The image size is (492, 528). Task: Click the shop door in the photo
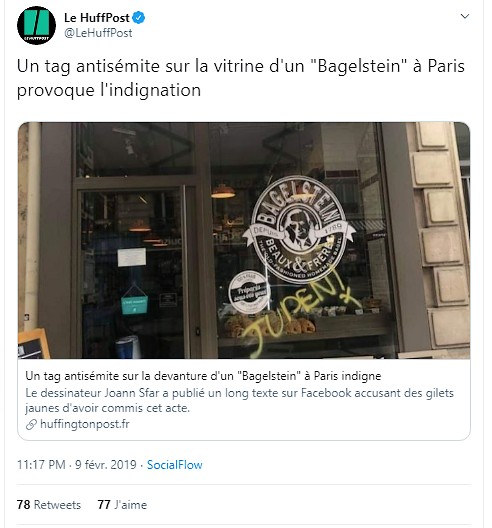click(x=132, y=272)
